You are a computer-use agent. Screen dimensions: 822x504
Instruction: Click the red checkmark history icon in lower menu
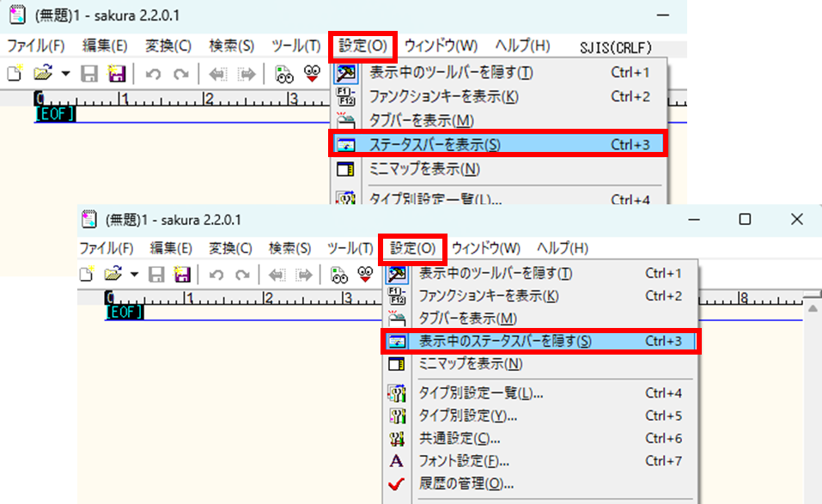pos(396,483)
